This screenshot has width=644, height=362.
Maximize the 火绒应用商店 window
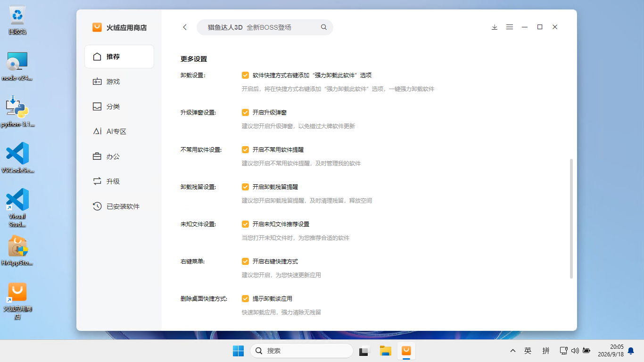click(540, 27)
